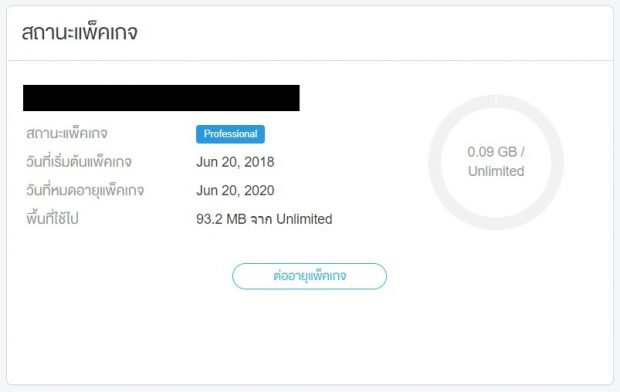Click the black redacted account name bar

tap(161, 98)
